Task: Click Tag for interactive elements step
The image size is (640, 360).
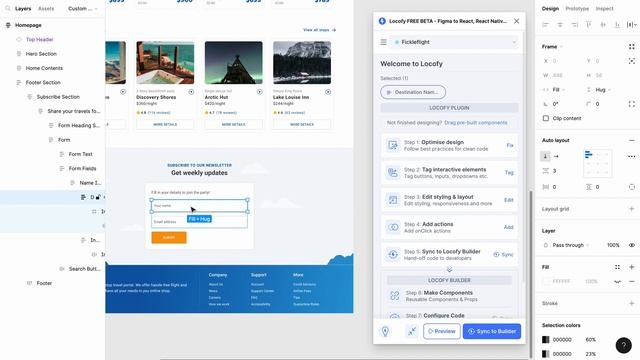Action: [509, 173]
